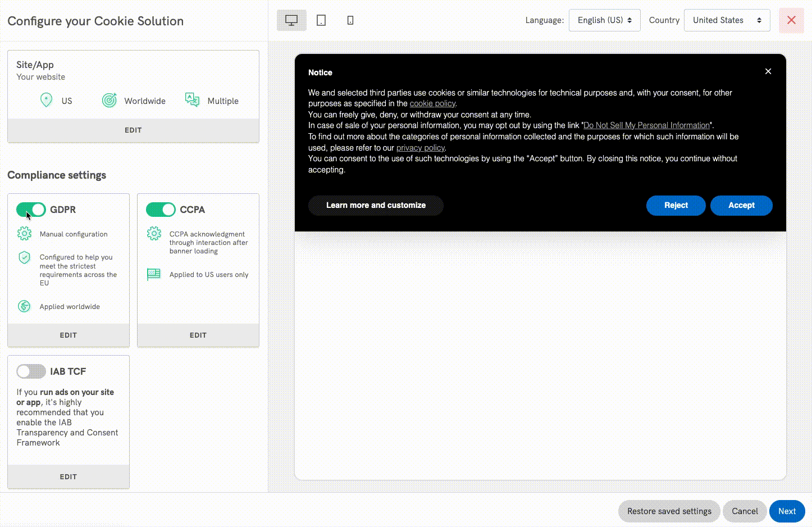Click GDPR Manual configuration gear icon
812x527 pixels.
24,234
